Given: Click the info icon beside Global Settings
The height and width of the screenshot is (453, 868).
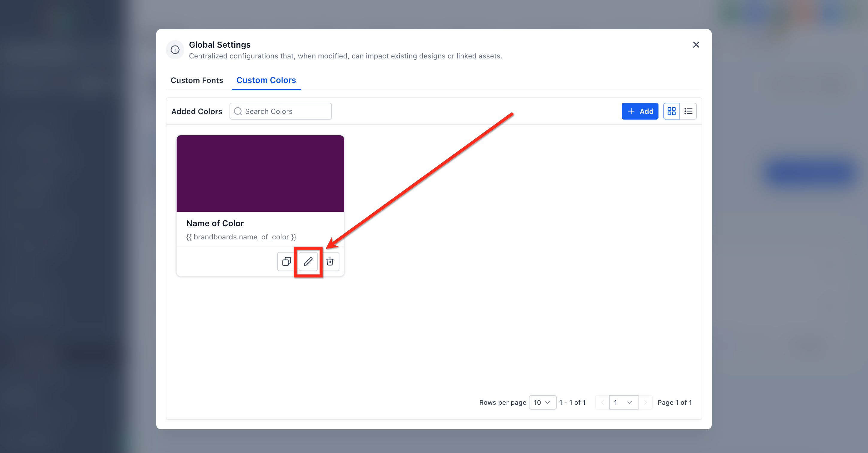Looking at the screenshot, I should point(175,50).
